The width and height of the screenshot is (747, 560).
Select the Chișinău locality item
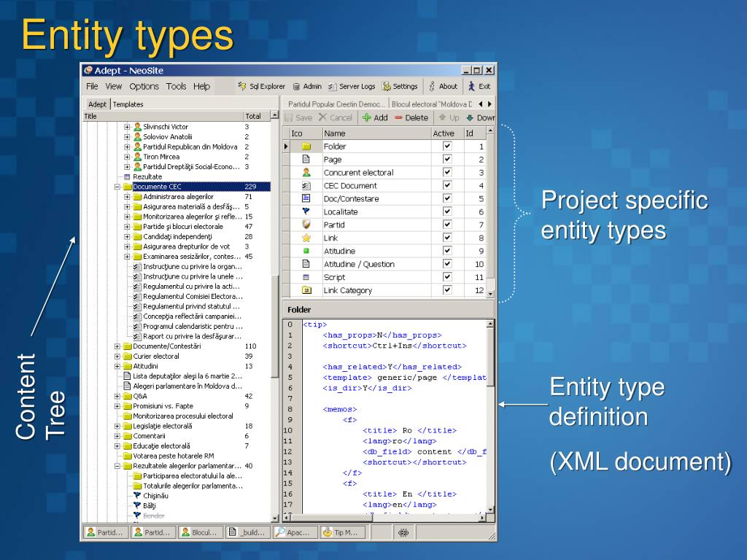pyautogui.click(x=155, y=496)
